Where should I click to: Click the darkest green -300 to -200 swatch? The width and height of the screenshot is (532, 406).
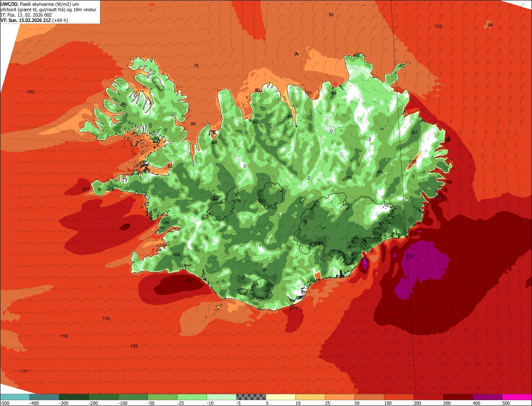(x=74, y=397)
